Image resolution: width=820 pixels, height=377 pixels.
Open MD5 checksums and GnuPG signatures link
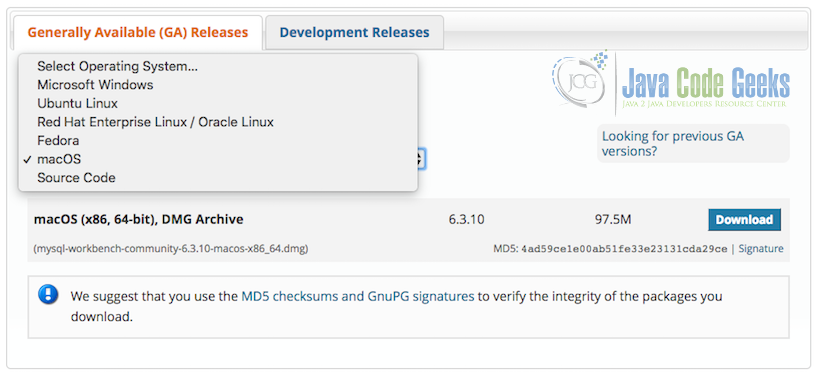358,297
